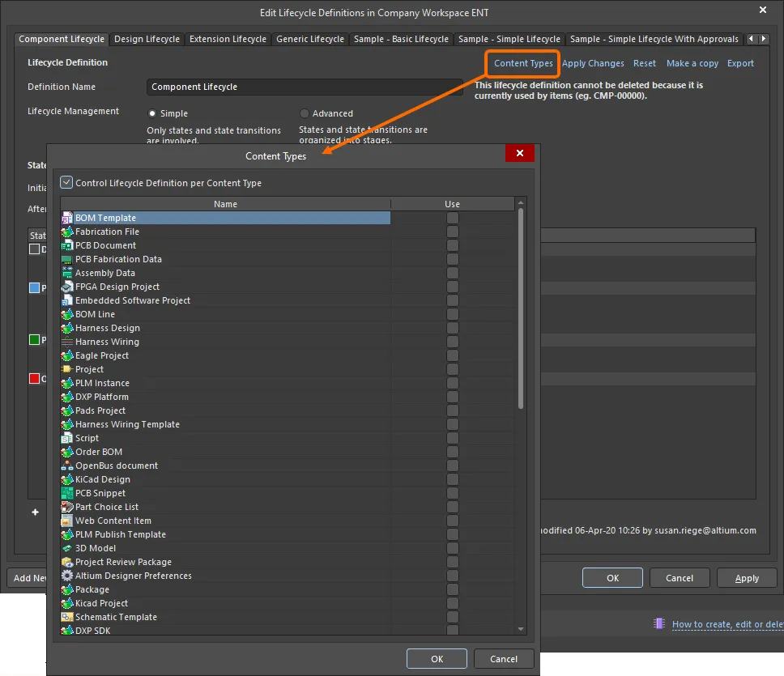Click the red state color swatch
The width and height of the screenshot is (784, 676).
(35, 378)
